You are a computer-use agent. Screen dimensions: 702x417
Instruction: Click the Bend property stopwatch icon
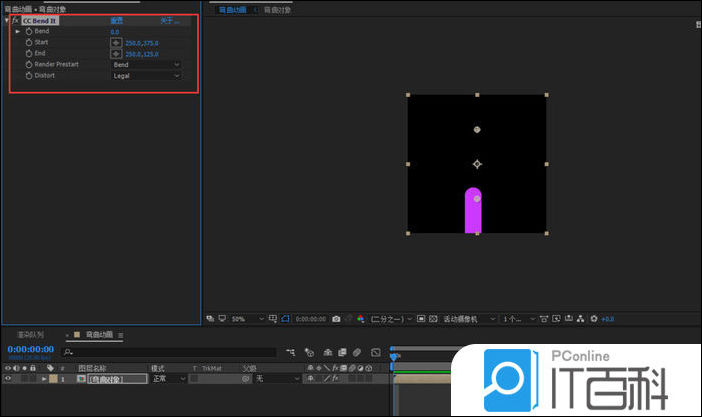pos(28,32)
